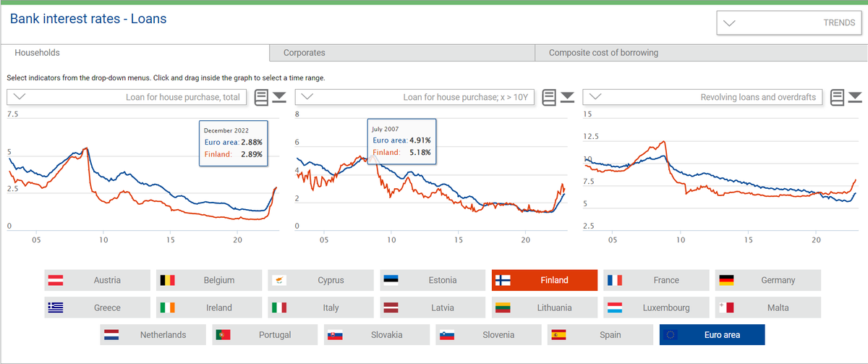Click 'Euro area: 2.88%' tooltip value

tap(233, 143)
